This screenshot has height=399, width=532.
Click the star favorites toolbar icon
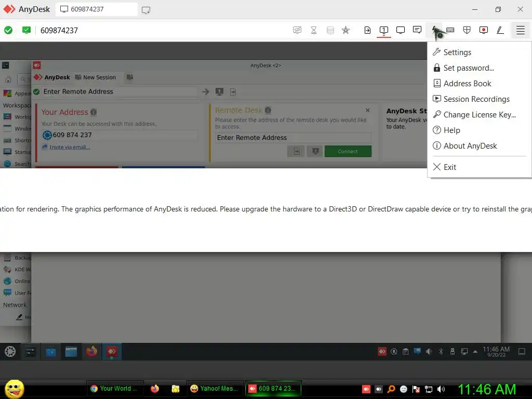click(345, 30)
